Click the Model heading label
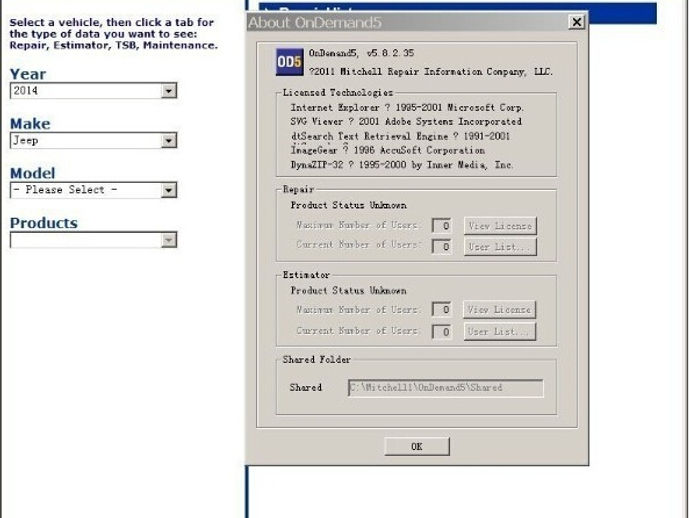The width and height of the screenshot is (690, 518). (x=33, y=173)
